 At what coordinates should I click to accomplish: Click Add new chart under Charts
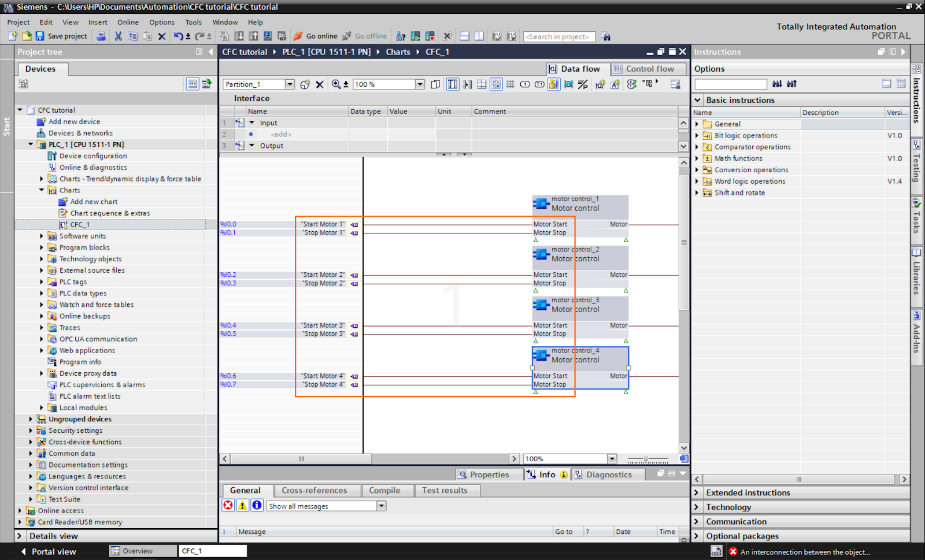tap(93, 201)
